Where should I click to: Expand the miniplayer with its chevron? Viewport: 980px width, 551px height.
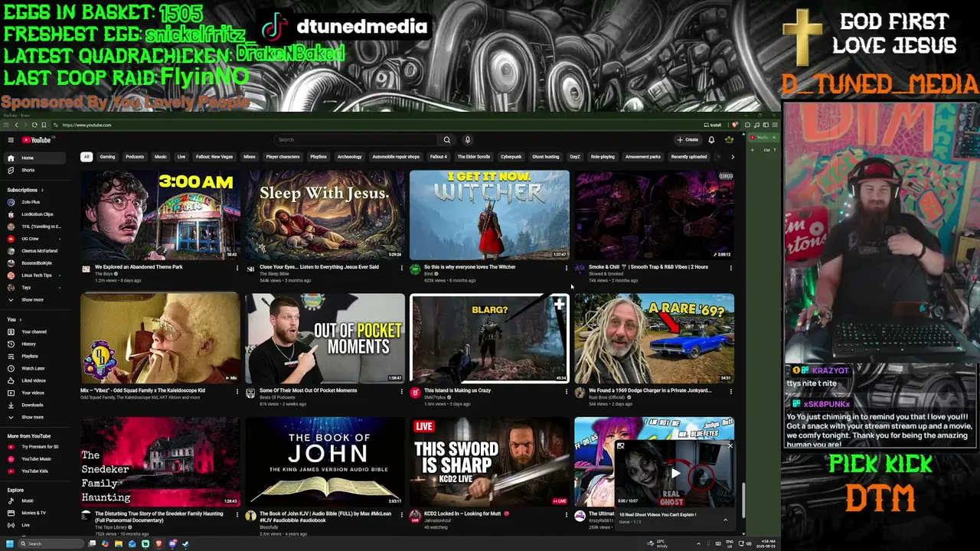click(x=726, y=520)
